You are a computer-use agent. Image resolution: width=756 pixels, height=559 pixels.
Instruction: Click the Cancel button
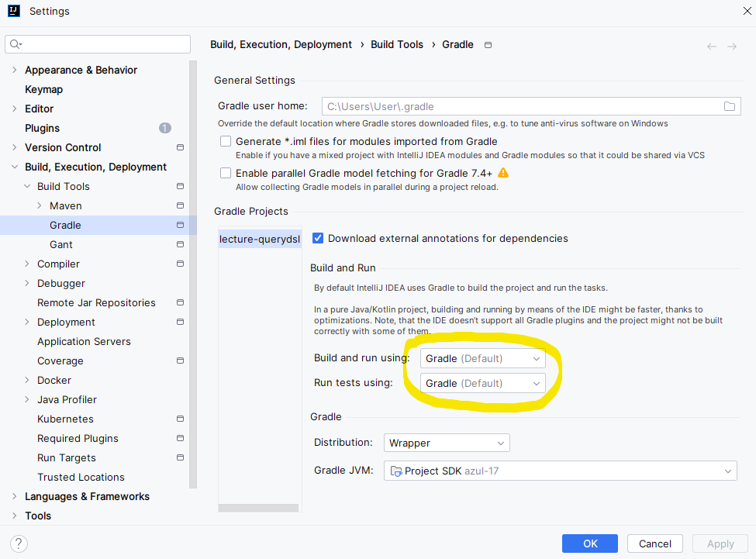(654, 543)
